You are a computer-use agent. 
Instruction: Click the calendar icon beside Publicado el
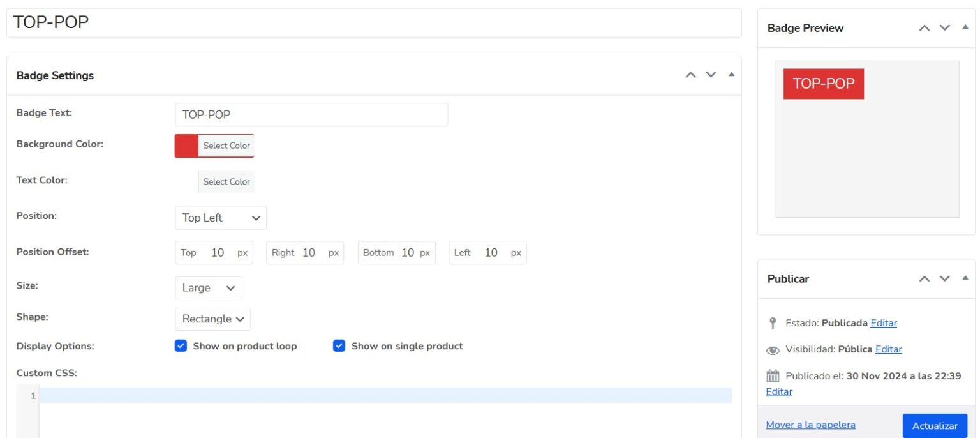(772, 375)
